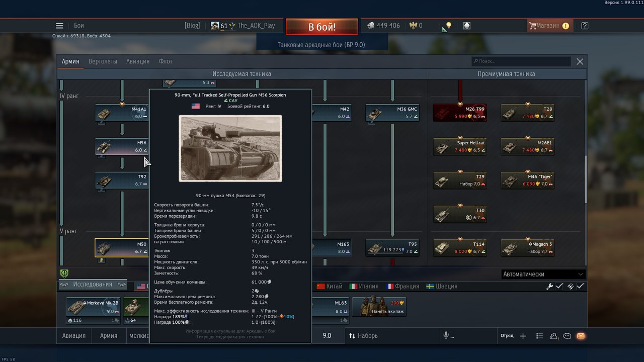
Task: Open the Автоматически dropdown
Action: pos(544,274)
